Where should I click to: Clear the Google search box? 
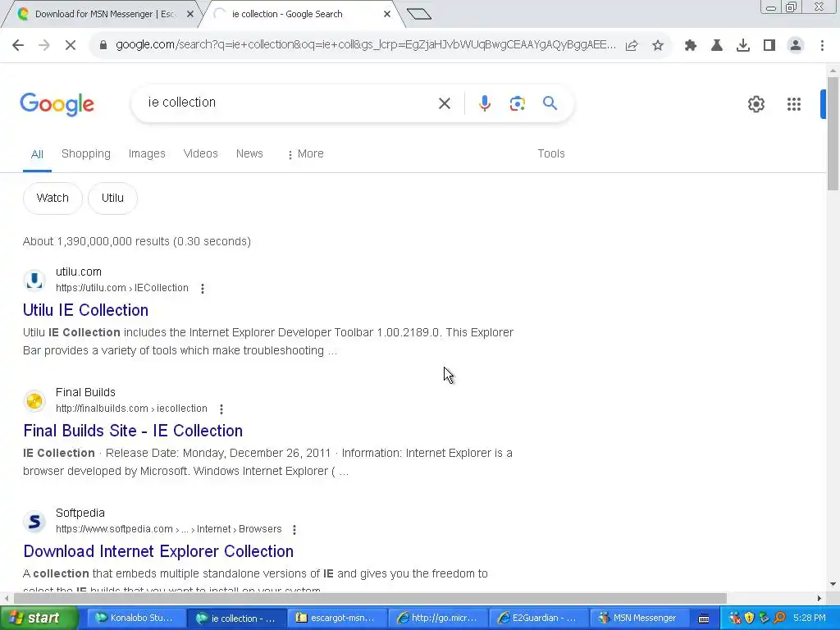tap(445, 103)
